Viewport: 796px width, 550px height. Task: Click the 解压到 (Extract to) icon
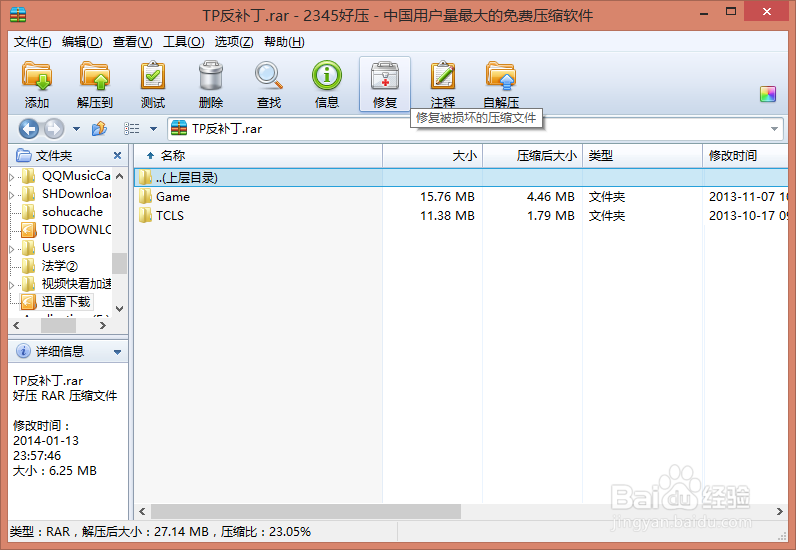pos(94,84)
